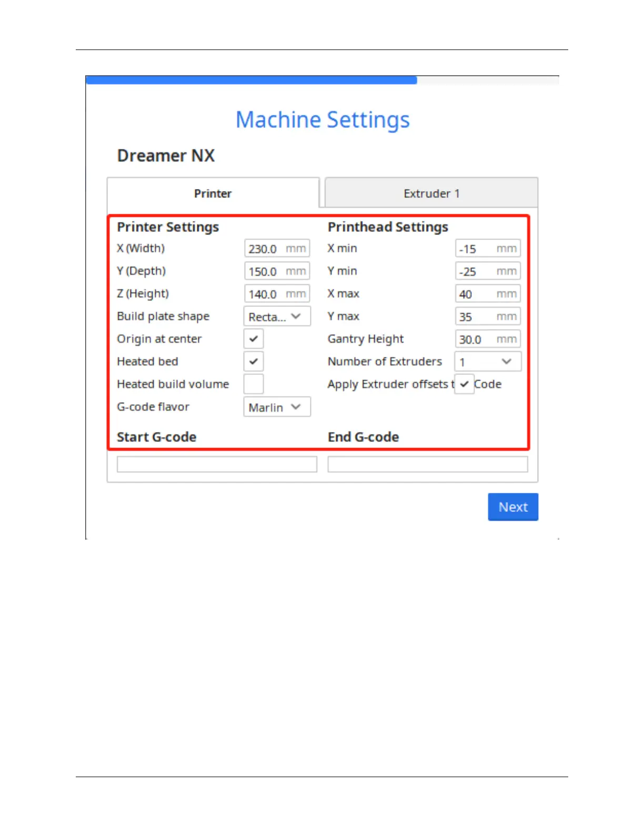This screenshot has width=644, height=834.
Task: Open the G-code flavor dropdown
Action: click(x=277, y=407)
